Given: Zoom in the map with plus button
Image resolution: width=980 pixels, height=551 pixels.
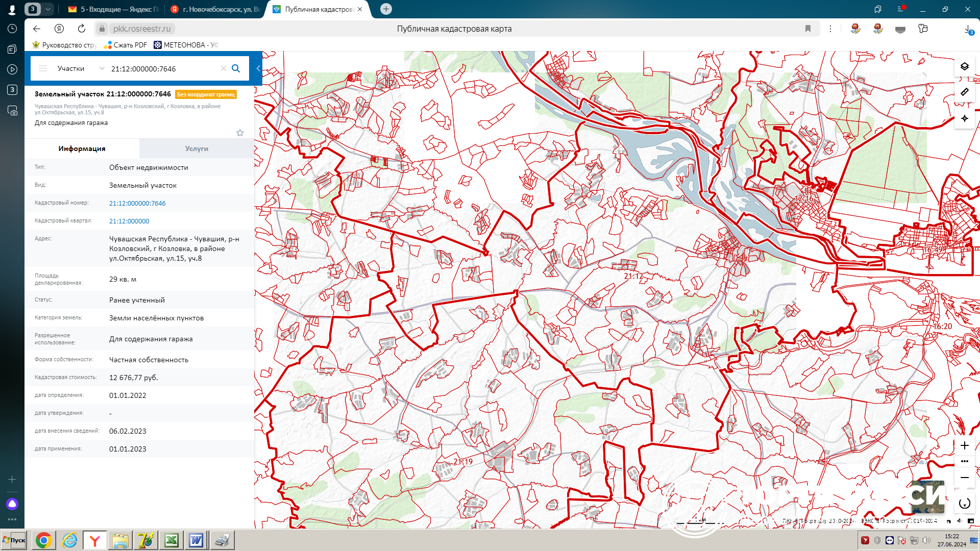Looking at the screenshot, I should [x=964, y=445].
